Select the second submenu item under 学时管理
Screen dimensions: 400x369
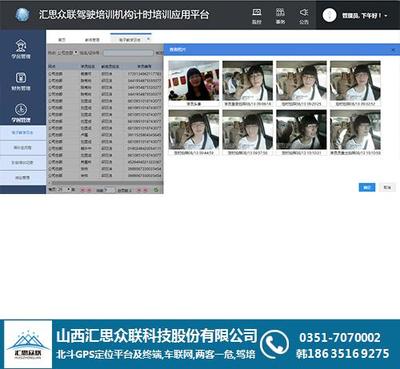(x=23, y=147)
